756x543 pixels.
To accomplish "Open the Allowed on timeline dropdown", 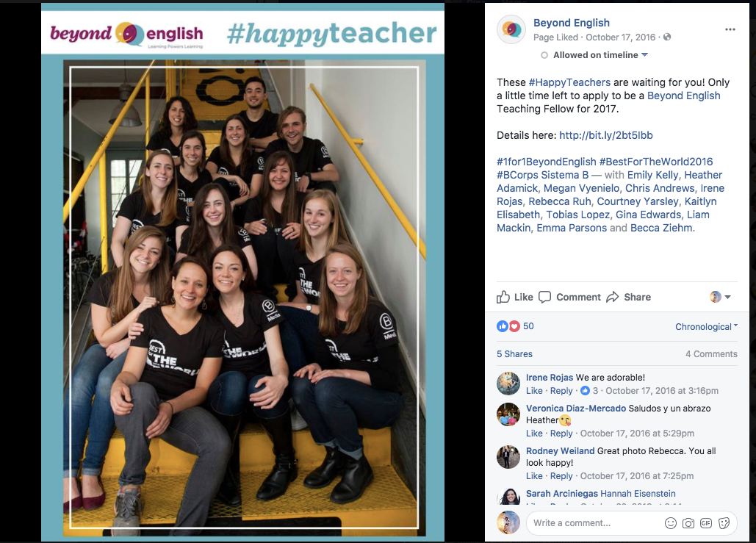I will [595, 55].
